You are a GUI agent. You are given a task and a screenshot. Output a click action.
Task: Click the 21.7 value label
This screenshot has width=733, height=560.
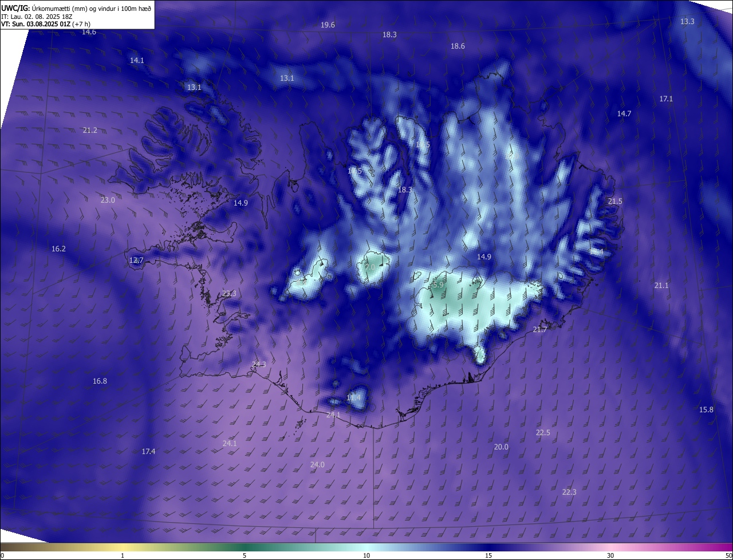point(540,330)
